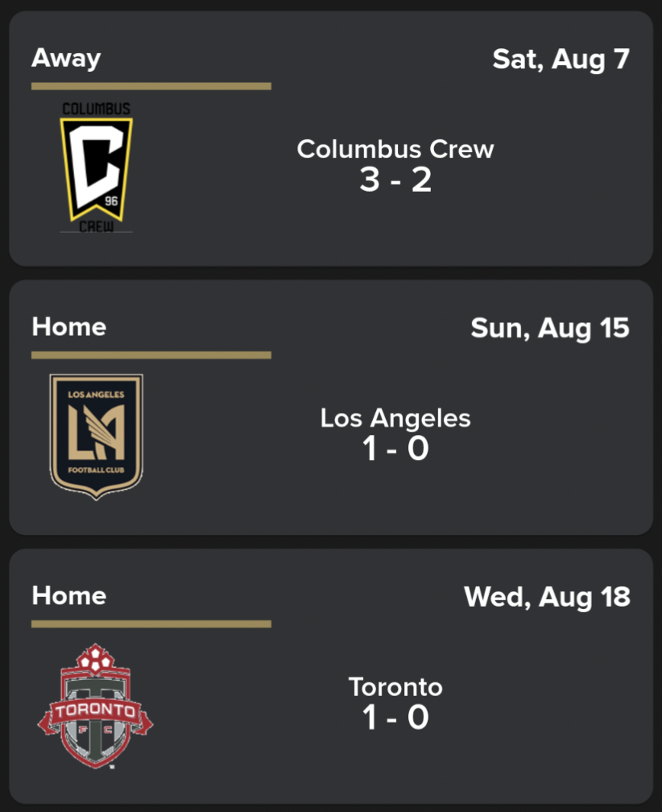Click the Home label on Toronto card
Screen dimensions: 662x812
tap(69, 595)
